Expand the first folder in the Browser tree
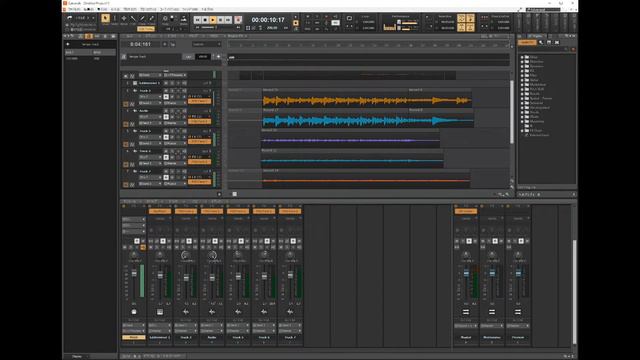 (x=522, y=57)
